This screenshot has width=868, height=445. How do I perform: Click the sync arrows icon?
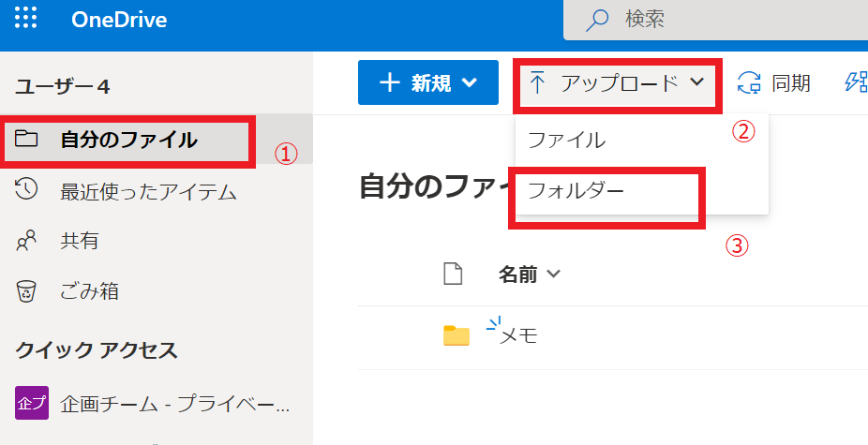pyautogui.click(x=750, y=83)
